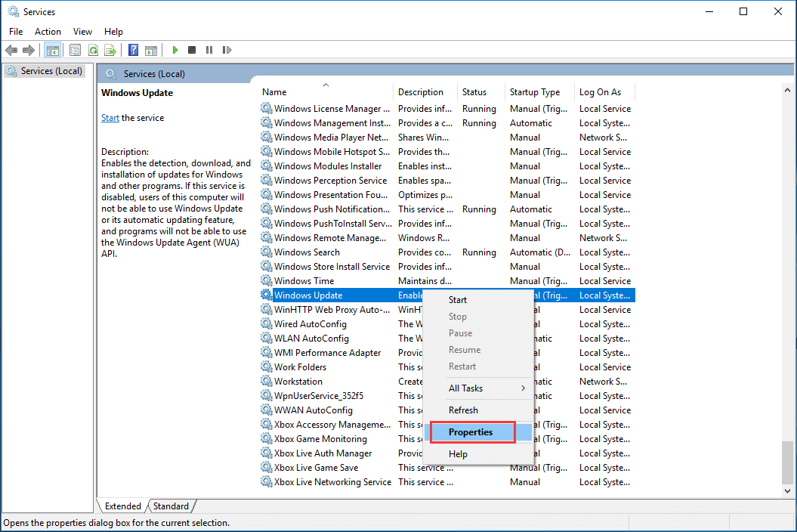Open the Action menu in menu bar
The width and height of the screenshot is (797, 532).
point(48,32)
